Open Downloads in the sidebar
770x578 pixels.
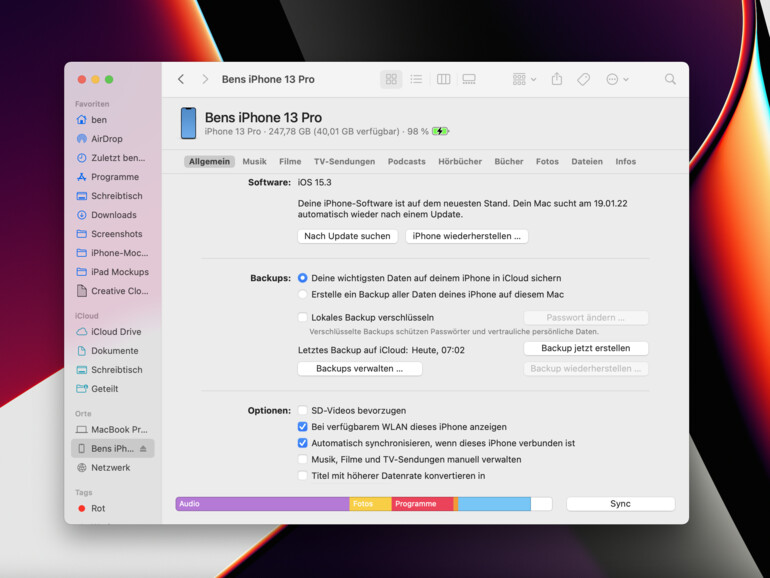[112, 215]
